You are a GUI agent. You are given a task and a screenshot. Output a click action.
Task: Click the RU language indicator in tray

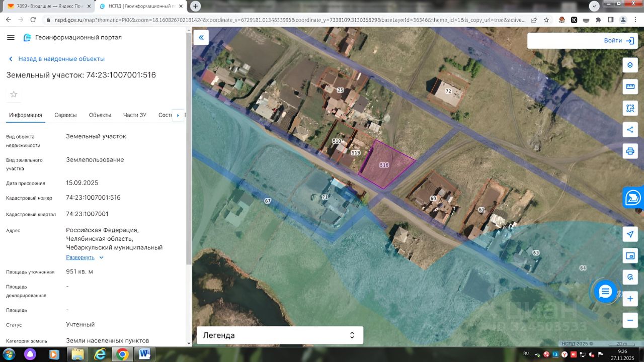(526, 353)
